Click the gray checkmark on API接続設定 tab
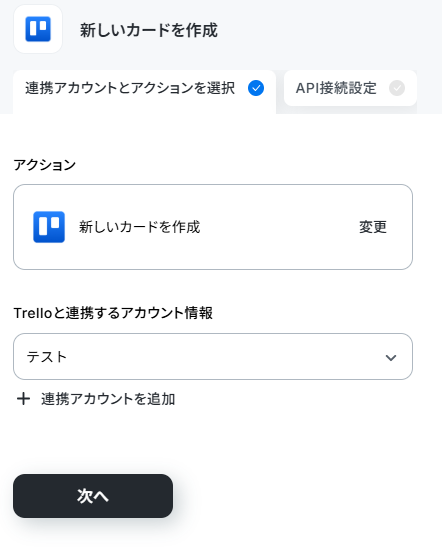 click(x=397, y=88)
